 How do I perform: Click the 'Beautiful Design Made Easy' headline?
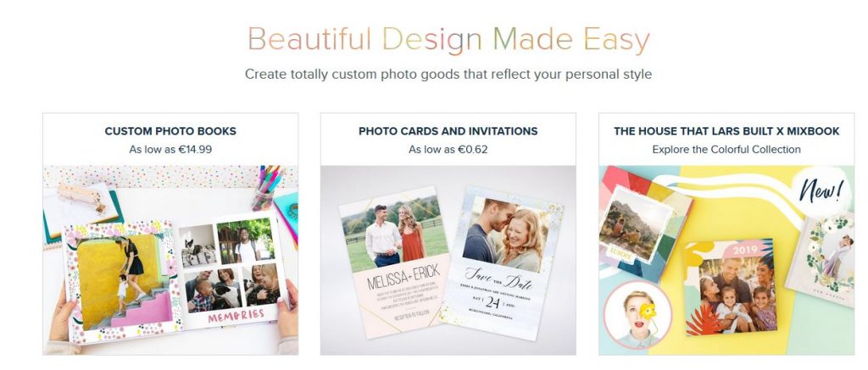[448, 40]
